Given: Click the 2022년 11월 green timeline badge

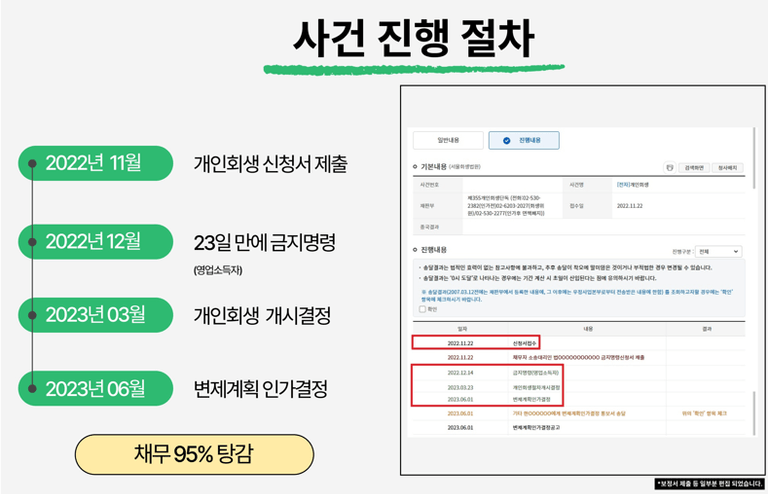Looking at the screenshot, I should 94,162.
